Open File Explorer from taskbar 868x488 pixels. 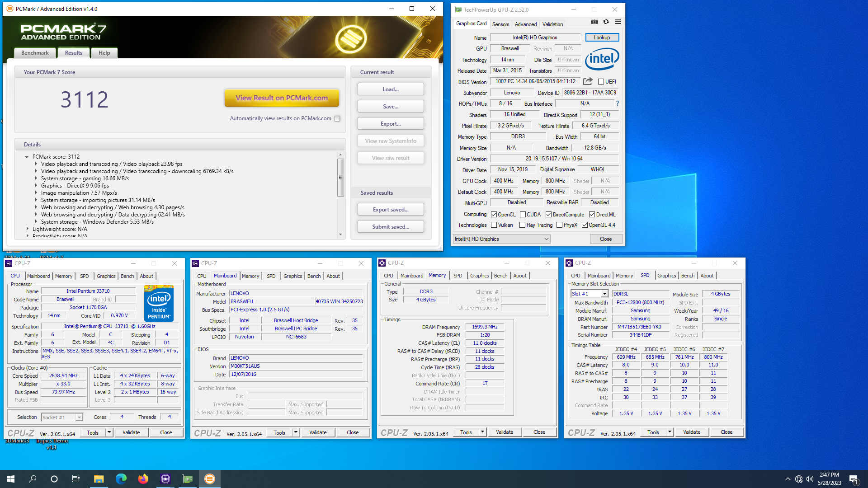[99, 479]
